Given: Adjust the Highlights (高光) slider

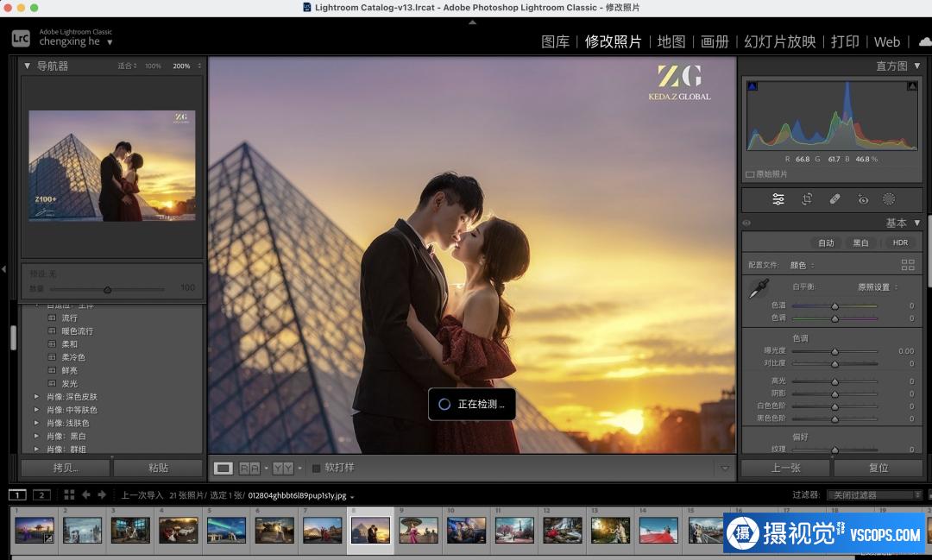Looking at the screenshot, I should pos(834,381).
